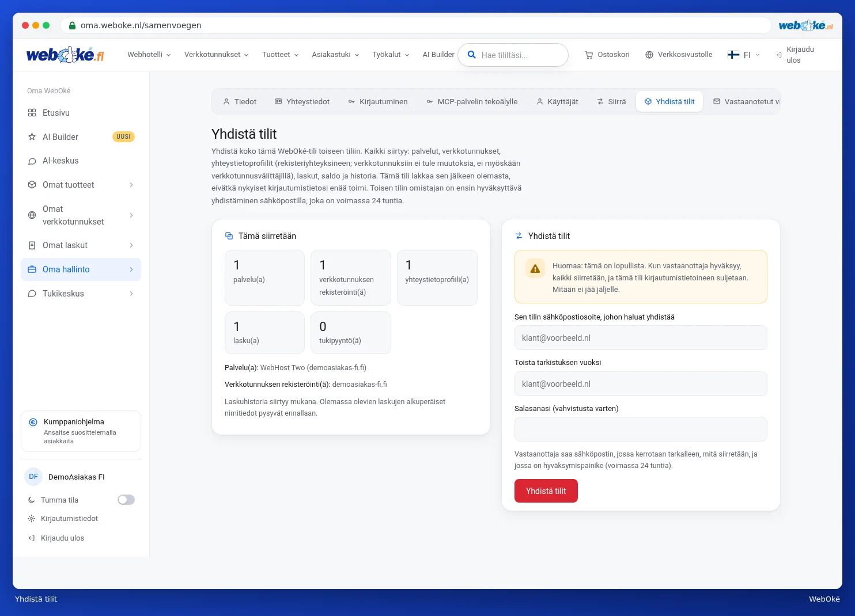The width and height of the screenshot is (855, 616).
Task: Open the shopping cart icon
Action: click(x=589, y=55)
